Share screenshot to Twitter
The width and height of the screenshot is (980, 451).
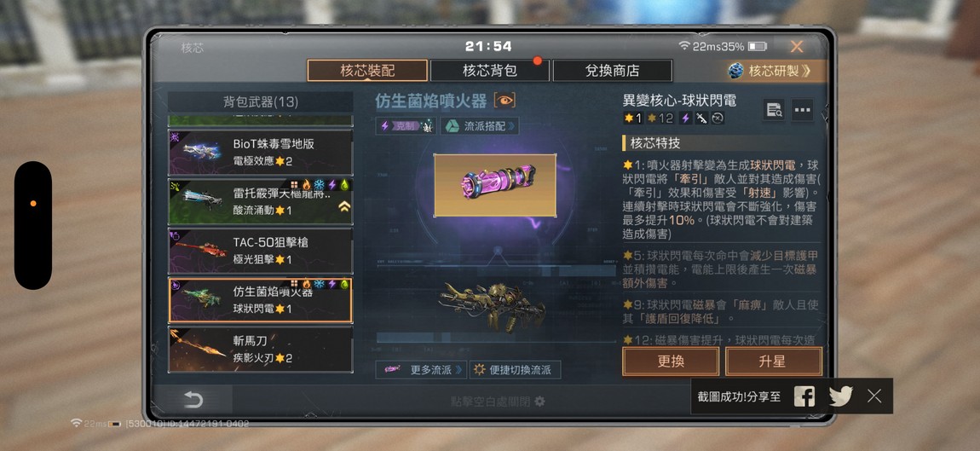[840, 396]
